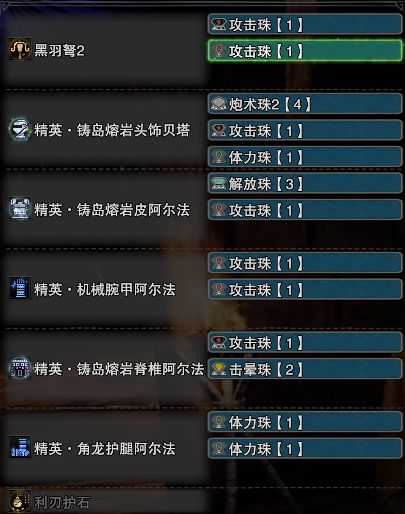Click the leg armor icon for 角龙护腿阿尔法
The width and height of the screenshot is (405, 514).
[x=20, y=448]
